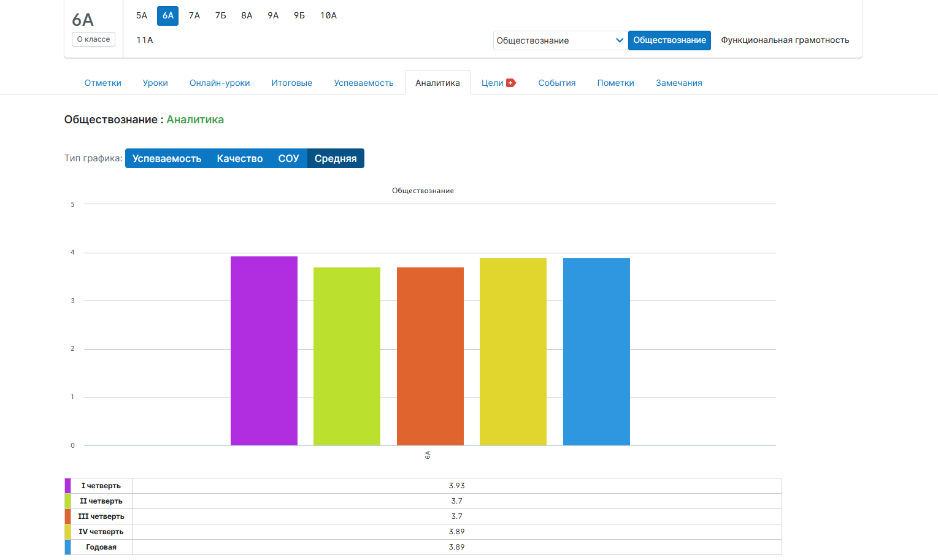This screenshot has height=560, width=938.
Task: Click the 3.93 value in table
Action: 456,486
